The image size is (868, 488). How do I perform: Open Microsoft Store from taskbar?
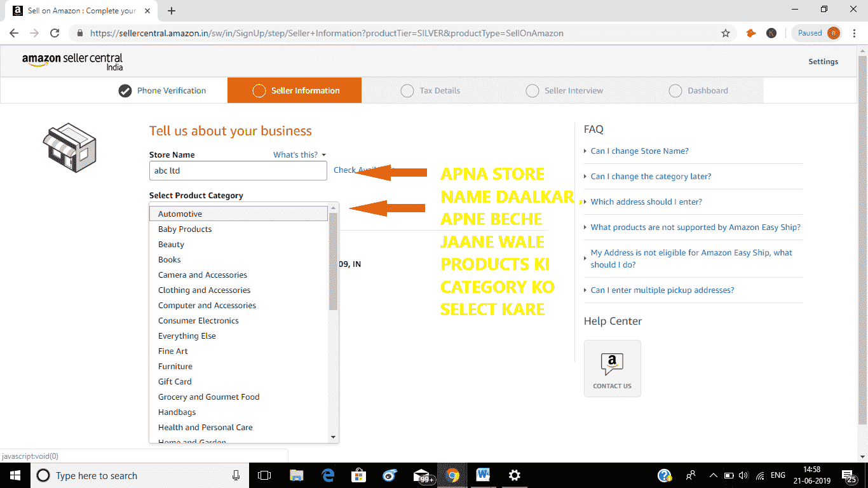pyautogui.click(x=359, y=475)
